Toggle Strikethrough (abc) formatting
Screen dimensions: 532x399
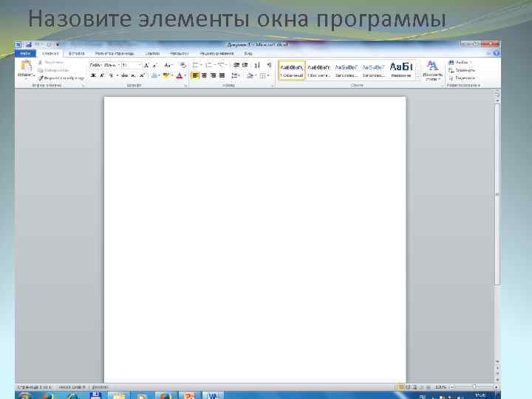click(x=125, y=75)
